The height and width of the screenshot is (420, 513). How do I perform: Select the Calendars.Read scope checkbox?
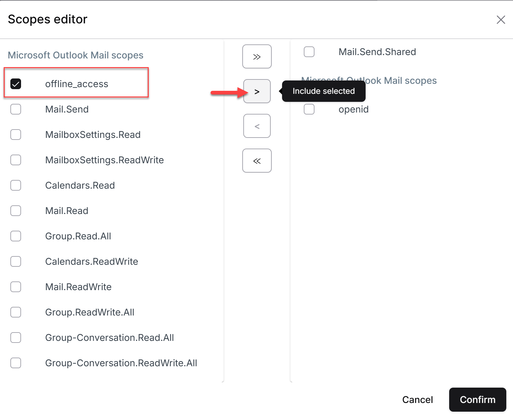click(16, 185)
